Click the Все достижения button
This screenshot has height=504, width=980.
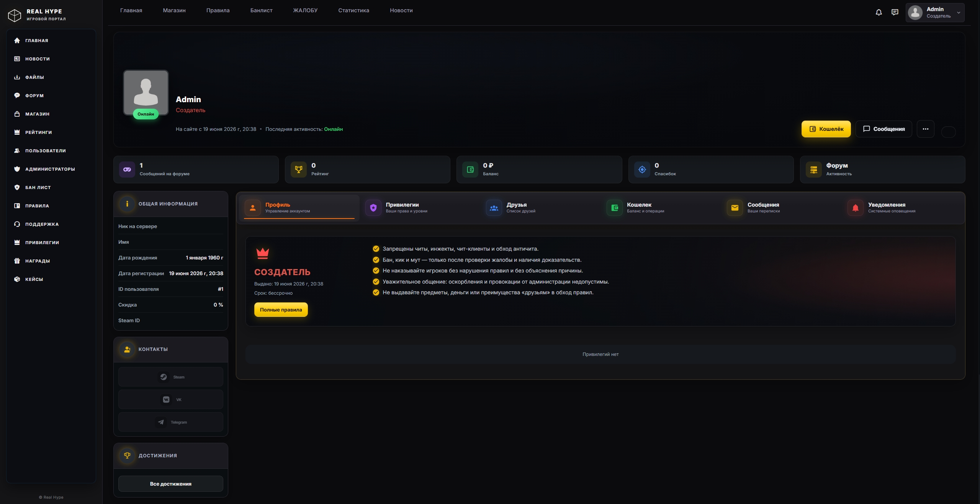coord(171,484)
